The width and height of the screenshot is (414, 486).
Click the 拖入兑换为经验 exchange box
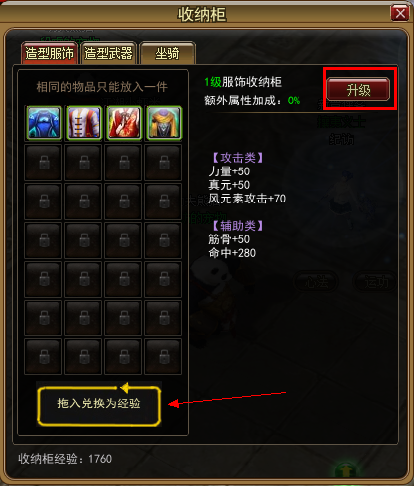click(x=99, y=404)
